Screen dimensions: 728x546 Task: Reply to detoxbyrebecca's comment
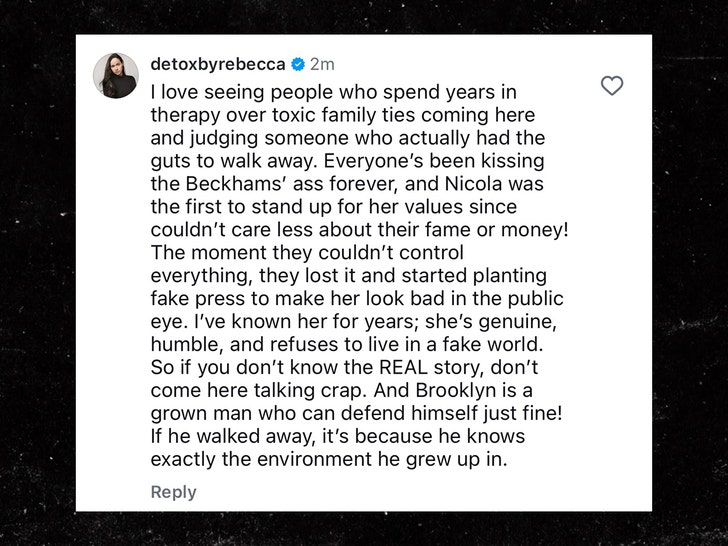tap(173, 492)
